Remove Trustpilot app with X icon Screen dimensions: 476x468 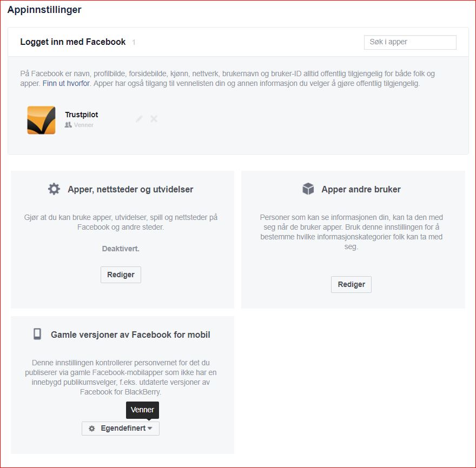(154, 119)
